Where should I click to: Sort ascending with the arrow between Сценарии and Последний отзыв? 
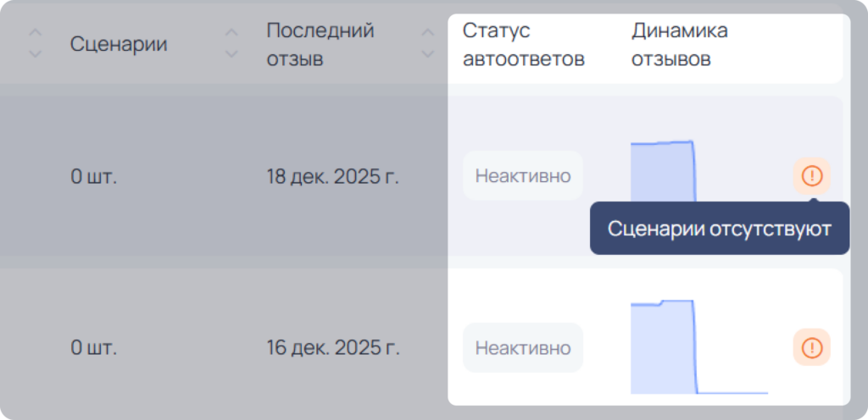231,33
